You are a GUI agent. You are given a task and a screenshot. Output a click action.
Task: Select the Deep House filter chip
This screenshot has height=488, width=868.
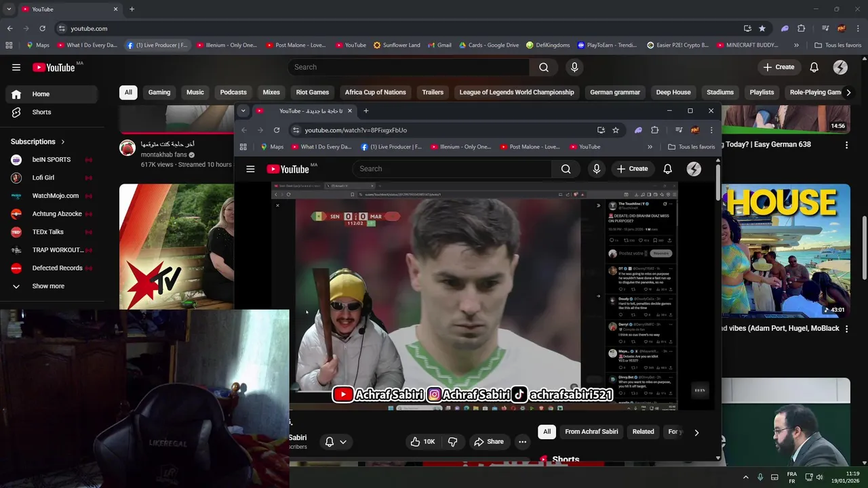coord(673,92)
